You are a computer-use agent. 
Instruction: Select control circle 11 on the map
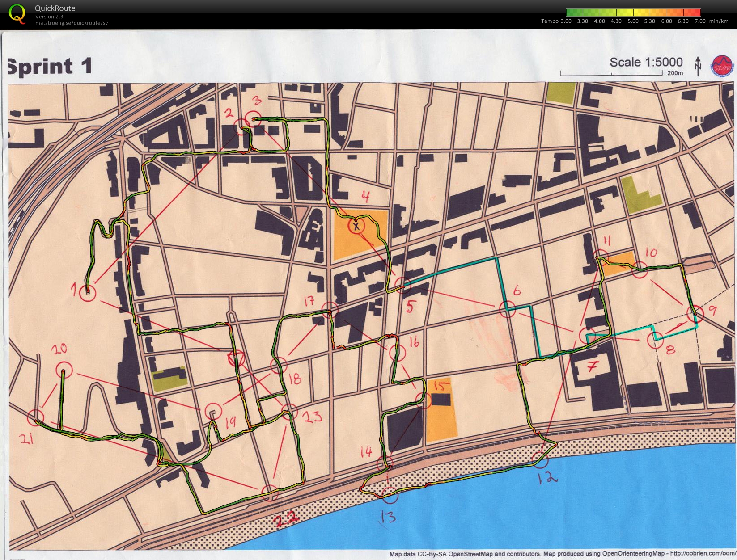(601, 259)
